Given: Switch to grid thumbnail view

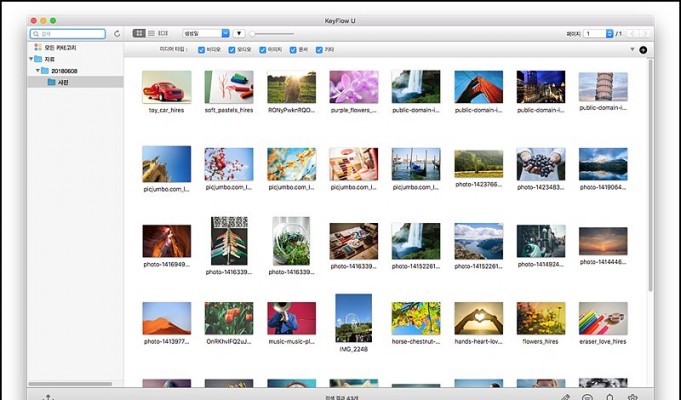Looking at the screenshot, I should 139,33.
